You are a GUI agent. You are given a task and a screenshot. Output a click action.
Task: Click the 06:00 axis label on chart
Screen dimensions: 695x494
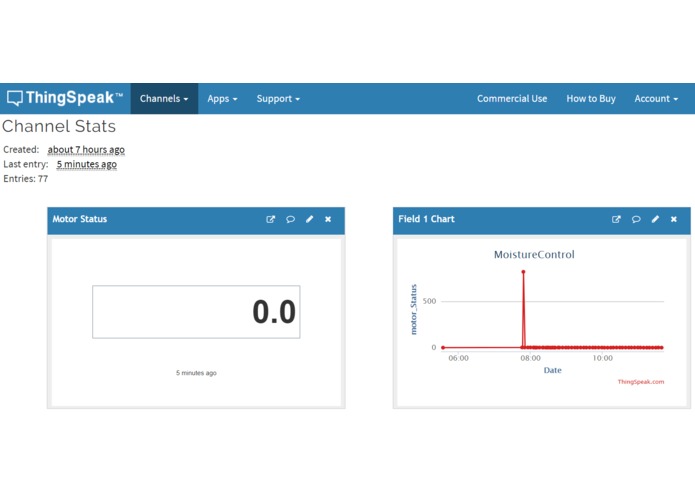pyautogui.click(x=458, y=358)
